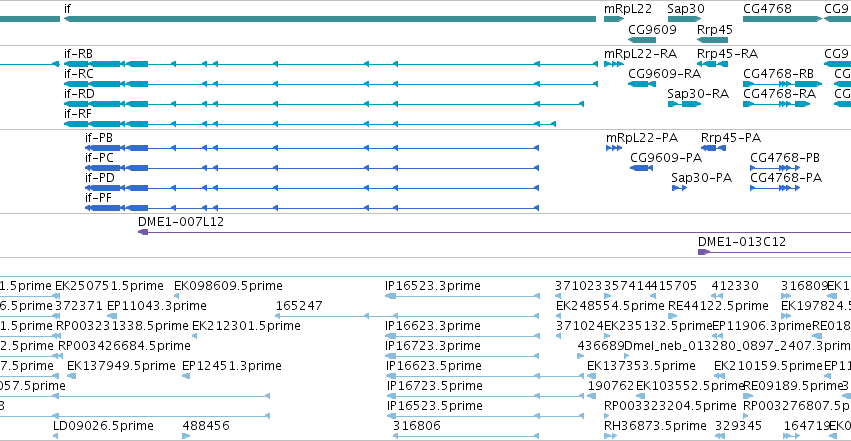Click EST IP16723.5prime
The image size is (851, 441).
pos(435,386)
